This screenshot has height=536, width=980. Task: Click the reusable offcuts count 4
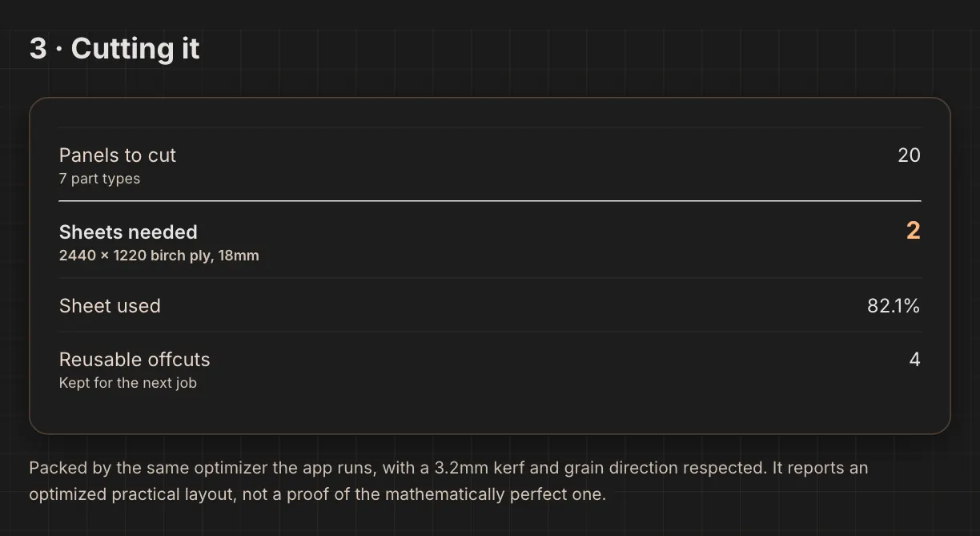pos(914,360)
